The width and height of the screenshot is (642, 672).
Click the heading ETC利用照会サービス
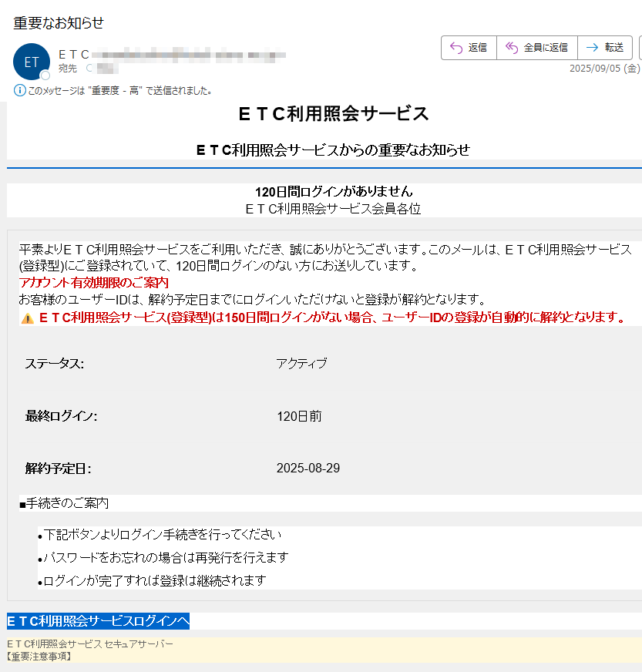[x=334, y=113]
